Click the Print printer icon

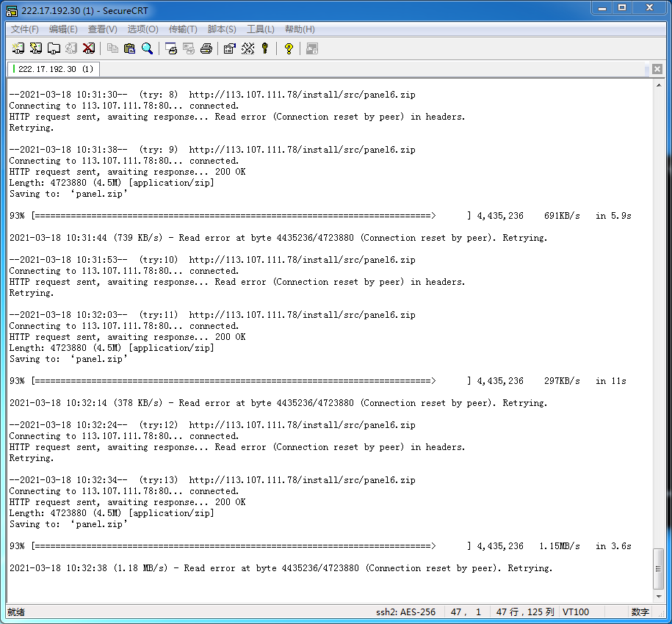206,48
